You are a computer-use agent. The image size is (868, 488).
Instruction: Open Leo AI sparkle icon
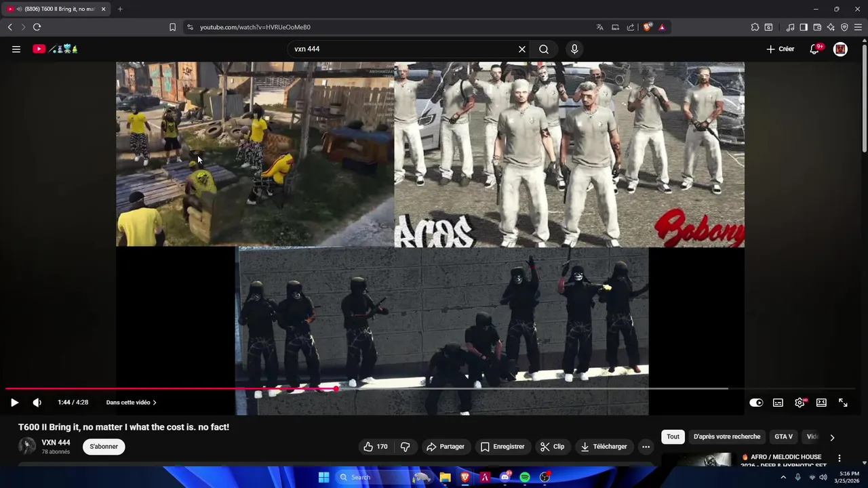click(831, 27)
